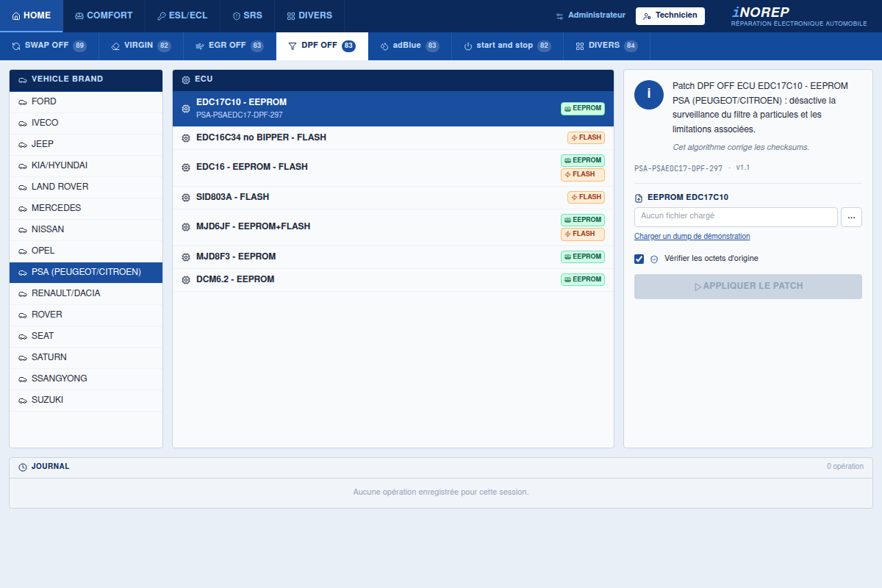Click the JOURNAL clock icon

coord(23,467)
